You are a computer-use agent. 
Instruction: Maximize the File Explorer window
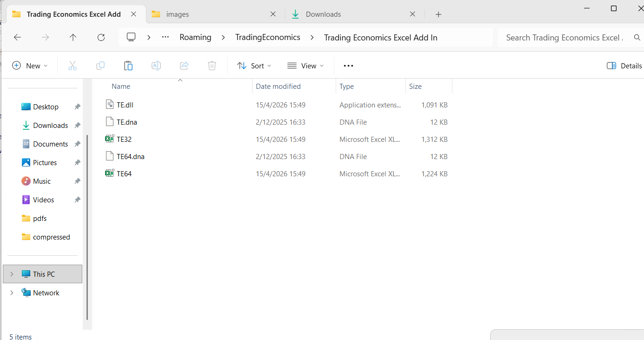(614, 8)
